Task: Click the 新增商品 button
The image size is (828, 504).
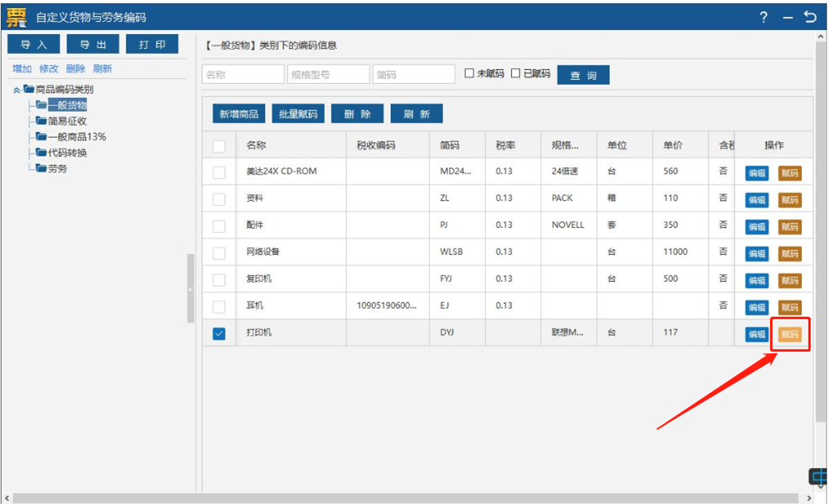Action: click(x=239, y=114)
